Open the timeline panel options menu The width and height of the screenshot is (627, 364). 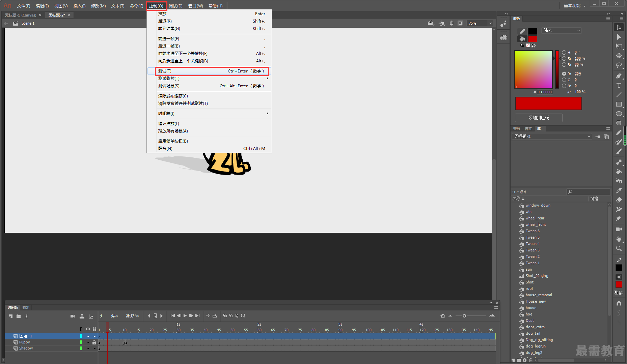(x=496, y=307)
